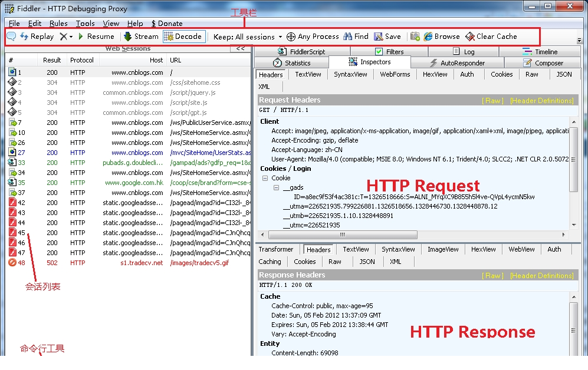
Task: Click the request headers horizontal scrollbar thumb
Action: tap(343, 235)
